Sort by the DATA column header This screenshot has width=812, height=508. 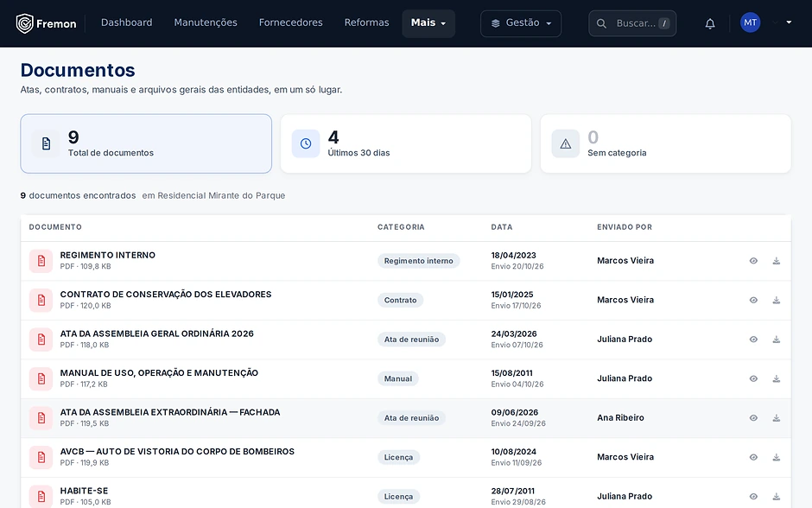pyautogui.click(x=502, y=227)
